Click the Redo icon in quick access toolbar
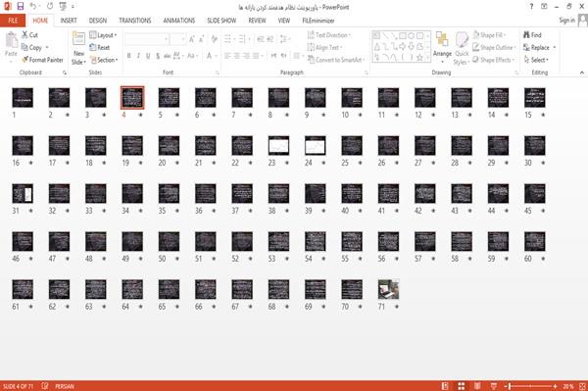 tap(50, 6)
